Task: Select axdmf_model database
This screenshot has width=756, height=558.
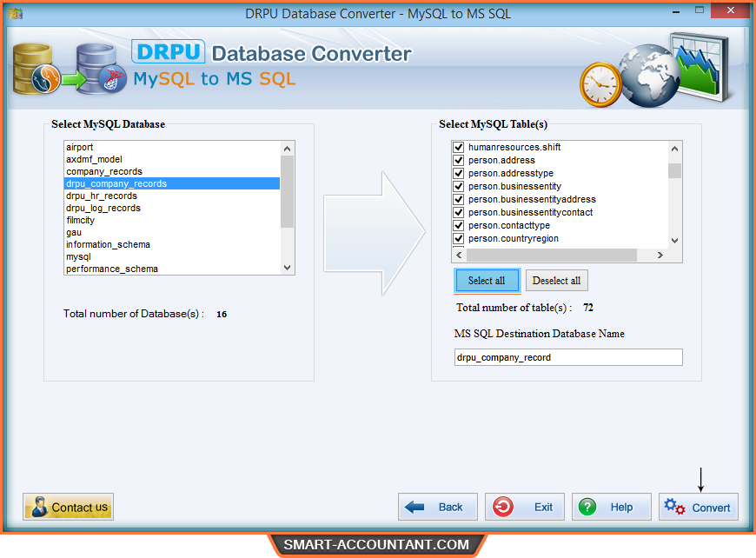Action: pyautogui.click(x=172, y=159)
